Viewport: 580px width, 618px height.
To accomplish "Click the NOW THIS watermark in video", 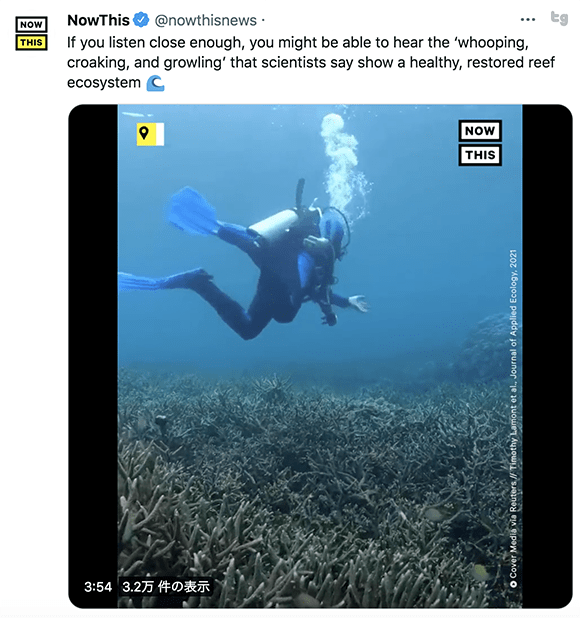I will (480, 143).
